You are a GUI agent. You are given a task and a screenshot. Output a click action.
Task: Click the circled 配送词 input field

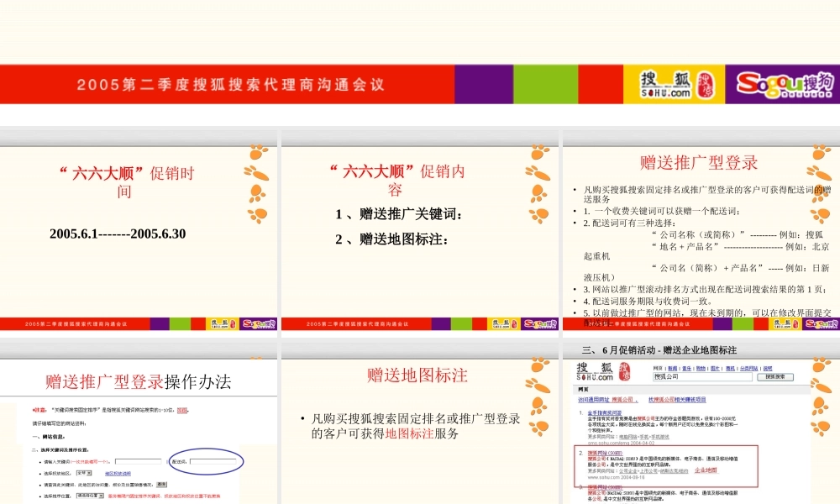click(213, 461)
